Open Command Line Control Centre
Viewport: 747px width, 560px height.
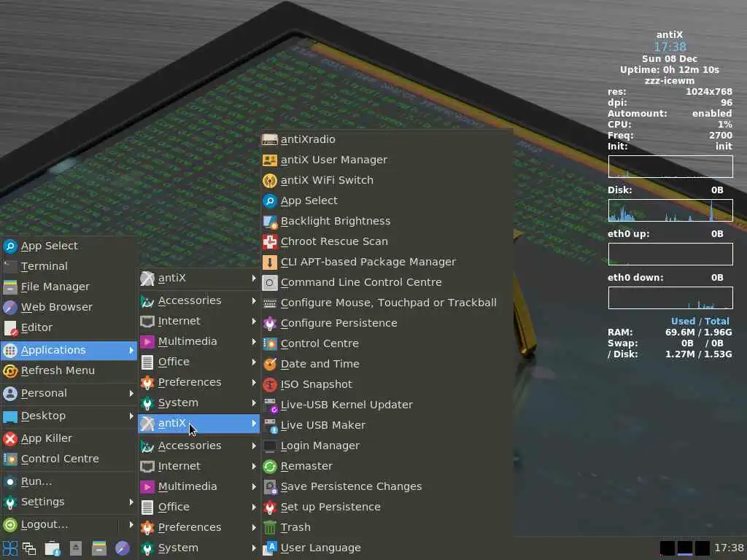(x=387, y=282)
